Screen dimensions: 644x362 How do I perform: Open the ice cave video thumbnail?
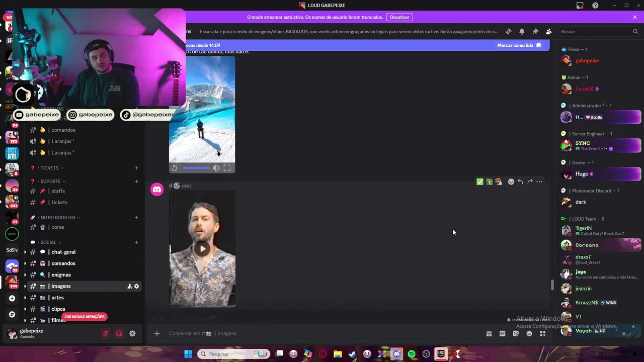pyautogui.click(x=202, y=109)
